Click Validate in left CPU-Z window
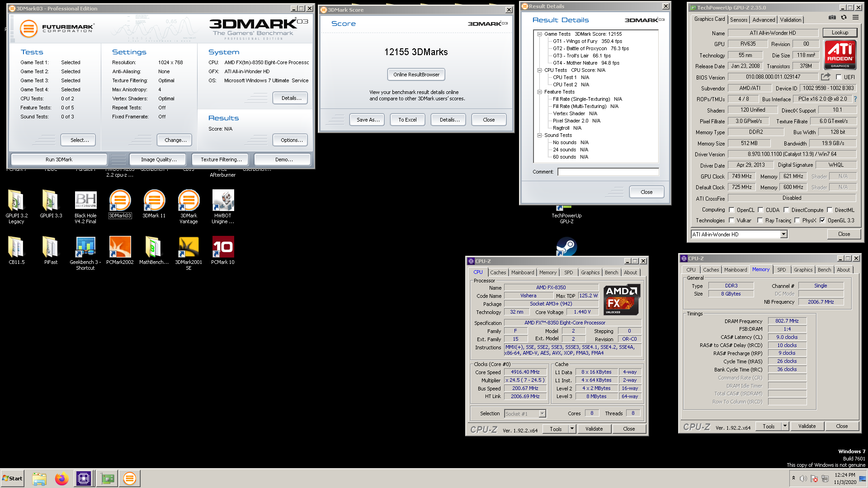The width and height of the screenshot is (868, 488). tap(594, 429)
